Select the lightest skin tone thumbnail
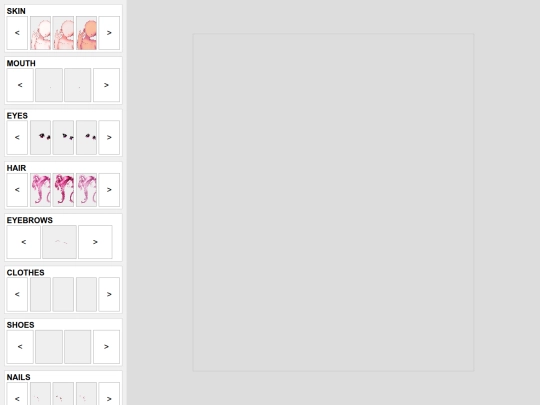 pyautogui.click(x=40, y=33)
